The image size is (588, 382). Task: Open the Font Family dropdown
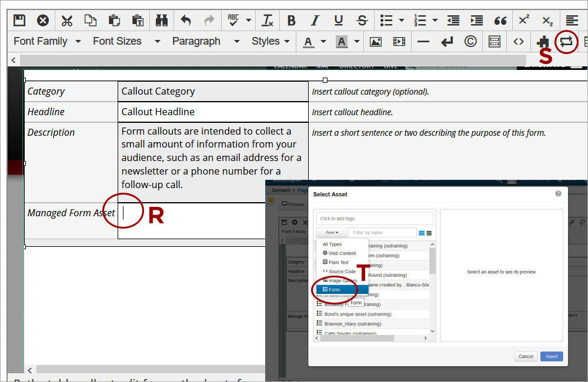[x=48, y=41]
